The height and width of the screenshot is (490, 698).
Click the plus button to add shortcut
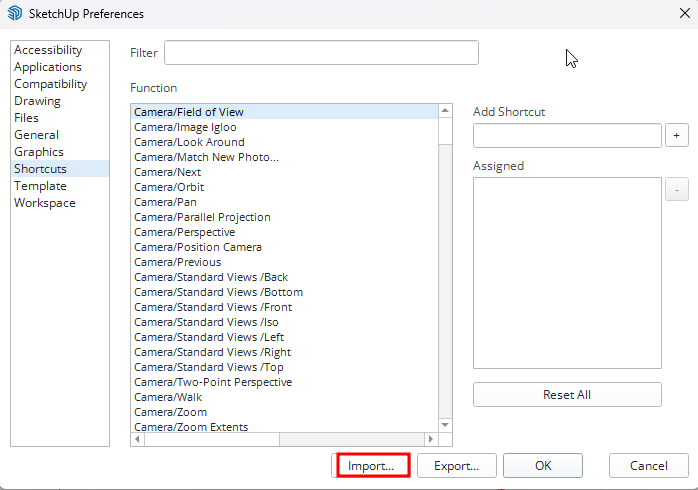click(677, 135)
